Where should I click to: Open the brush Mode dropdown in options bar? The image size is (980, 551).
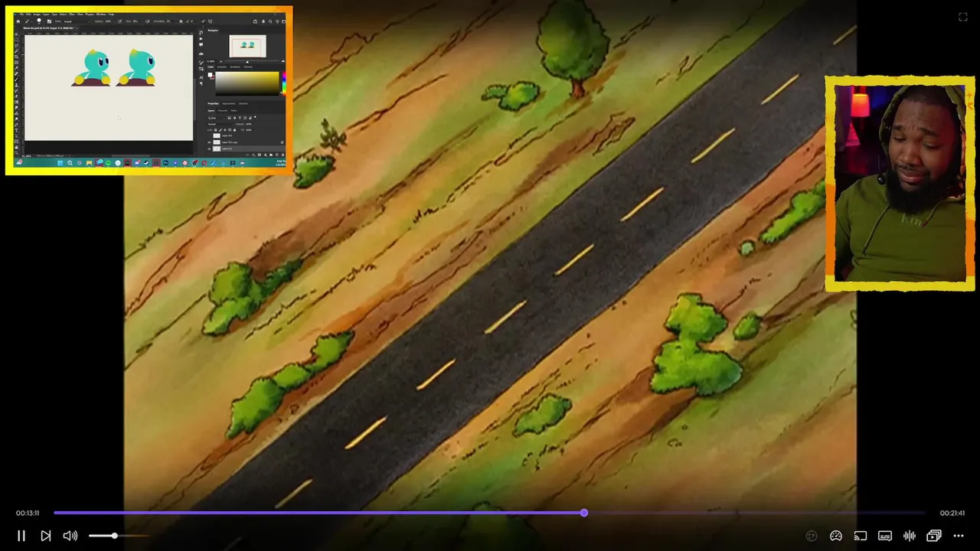75,21
